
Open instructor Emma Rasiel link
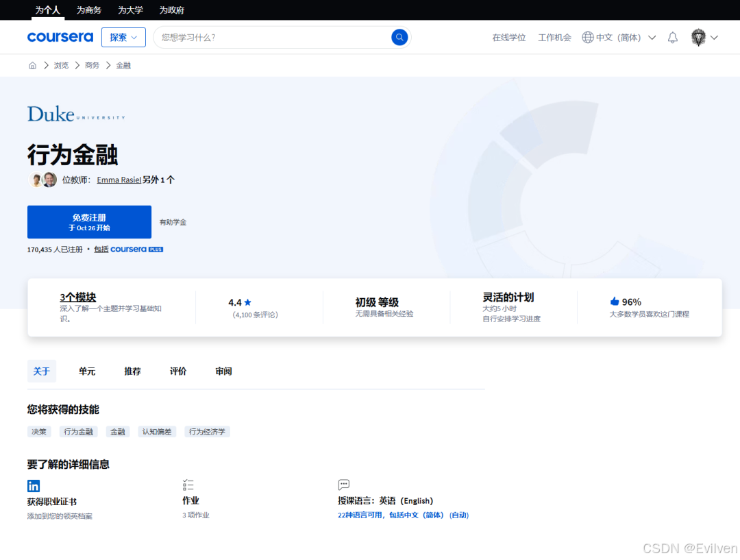(119, 180)
